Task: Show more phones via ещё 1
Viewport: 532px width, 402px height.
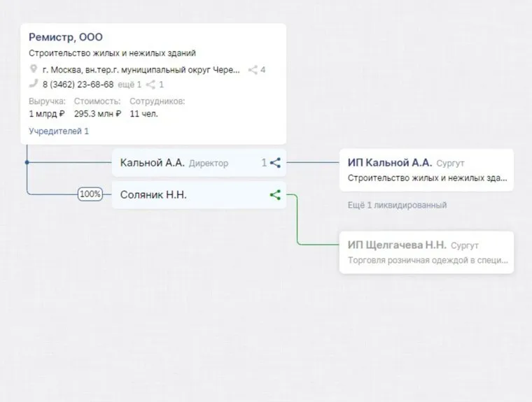Action: (129, 85)
